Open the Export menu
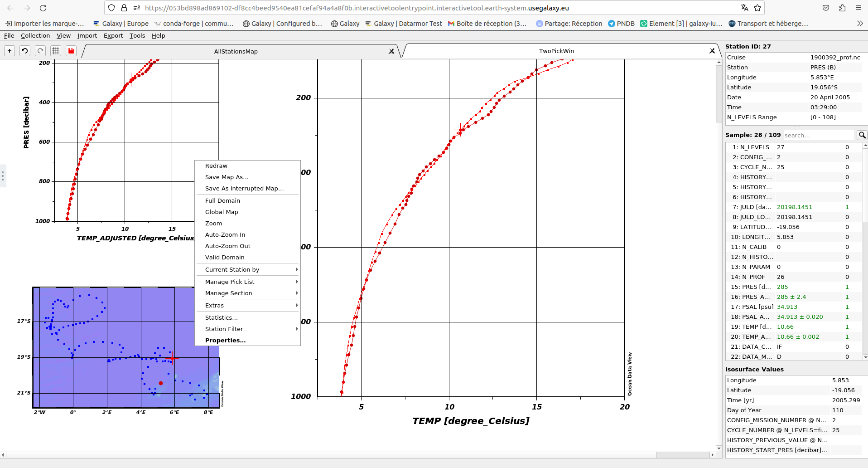This screenshot has width=868, height=468. [x=113, y=35]
